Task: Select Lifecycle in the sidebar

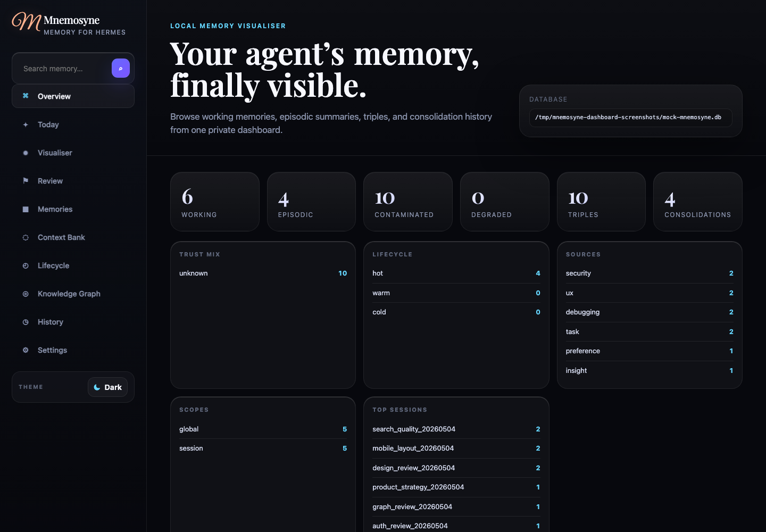Action: point(73,265)
